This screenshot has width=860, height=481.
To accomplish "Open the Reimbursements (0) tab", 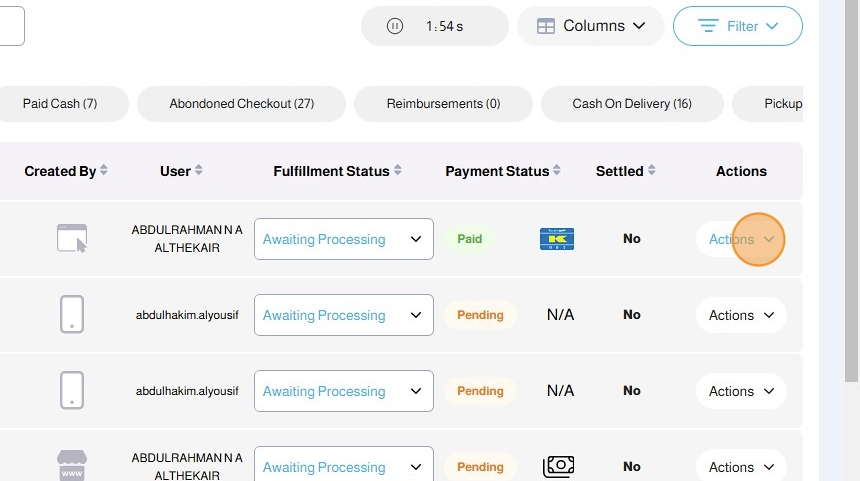I will pyautogui.click(x=443, y=104).
